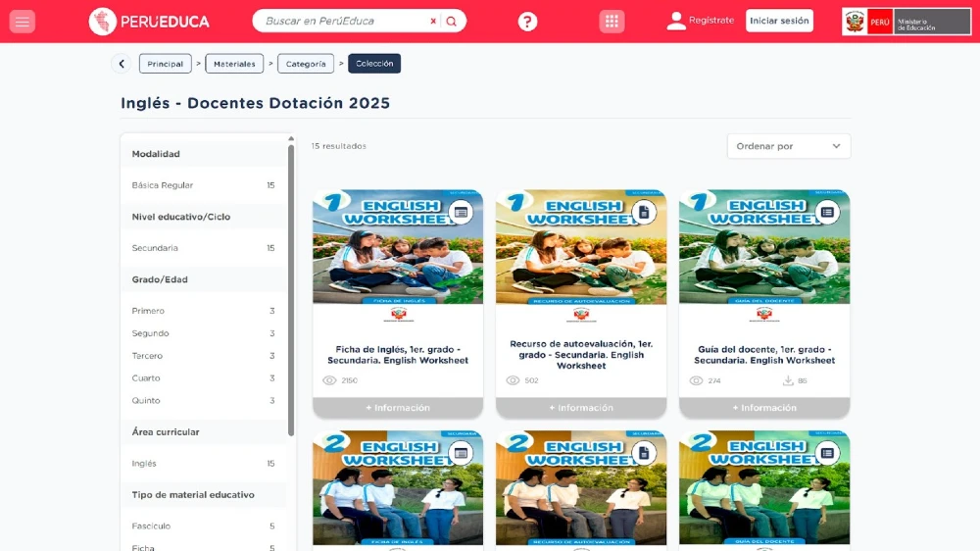Go to Principal breadcrumb
980x551 pixels.
point(165,64)
